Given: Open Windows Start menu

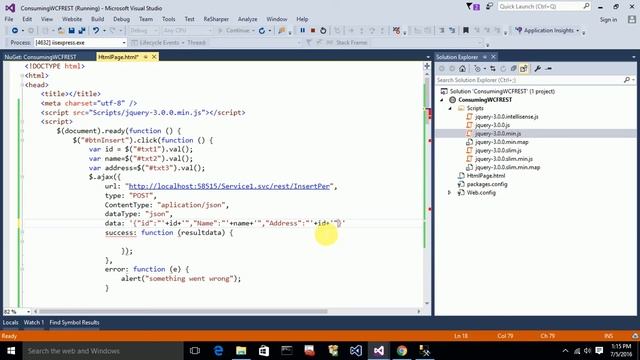Looking at the screenshot, I should [11, 351].
